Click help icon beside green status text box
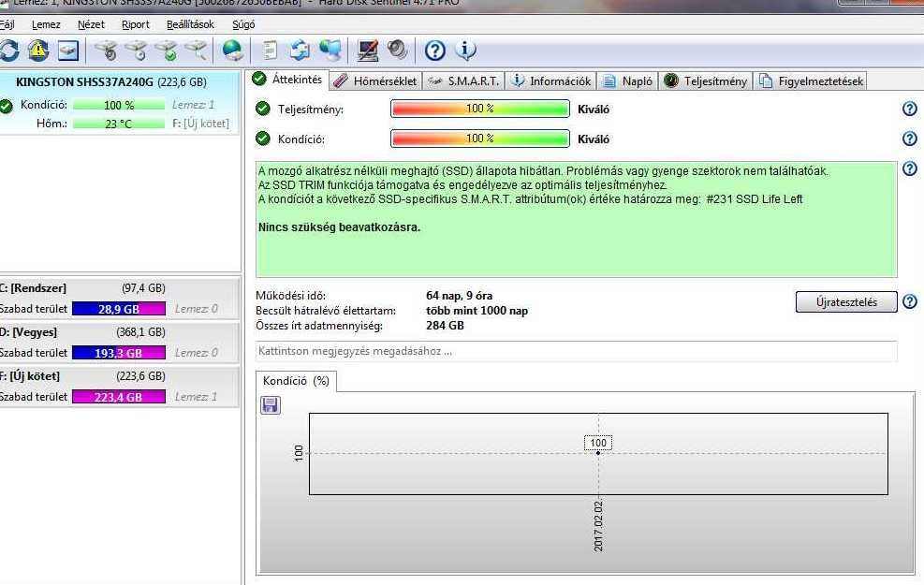924x585 pixels. coord(909,169)
